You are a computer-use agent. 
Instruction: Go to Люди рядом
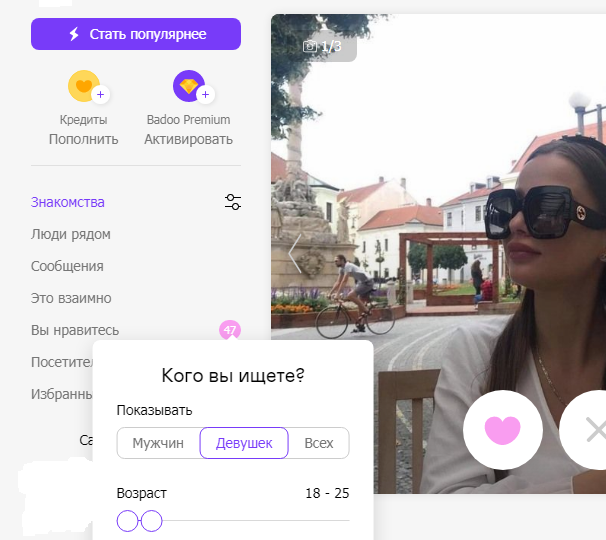tap(71, 234)
